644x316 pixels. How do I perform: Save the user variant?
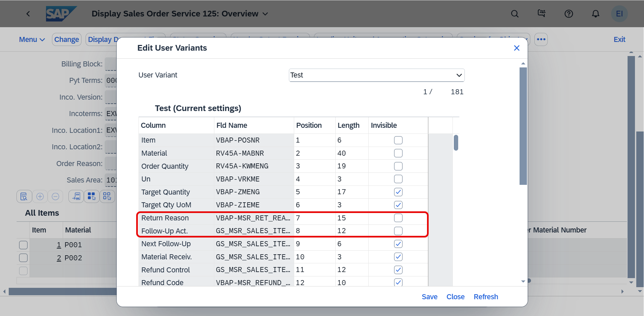click(x=429, y=297)
